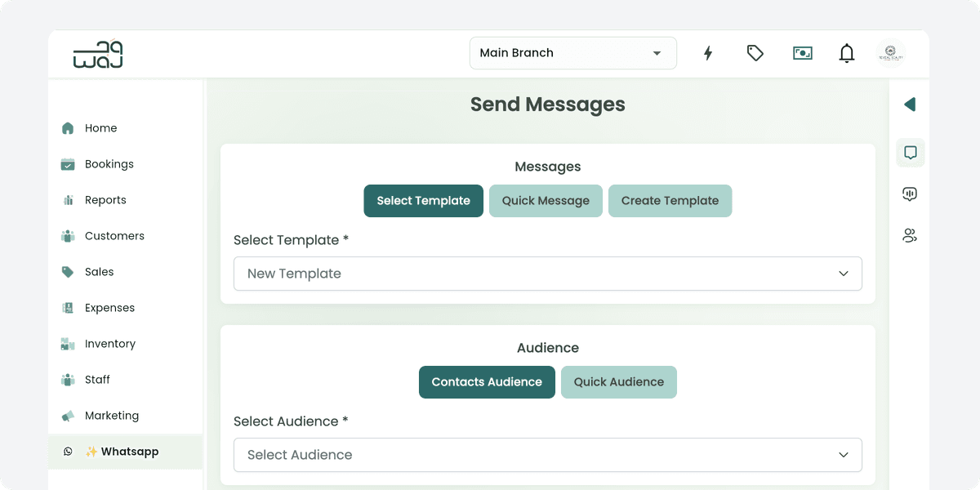Click the cash payment icon in top bar
The width and height of the screenshot is (980, 490).
click(802, 52)
